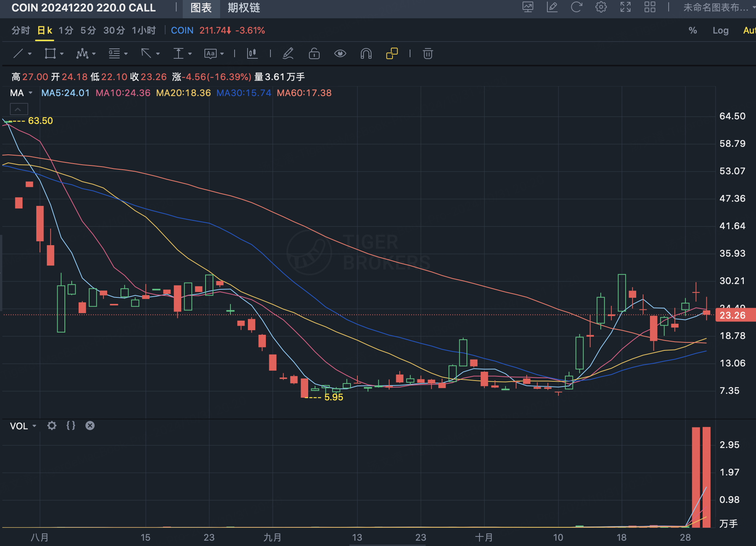Image resolution: width=756 pixels, height=546 pixels.
Task: Select the rectangle shape drawing tool
Action: tap(50, 54)
